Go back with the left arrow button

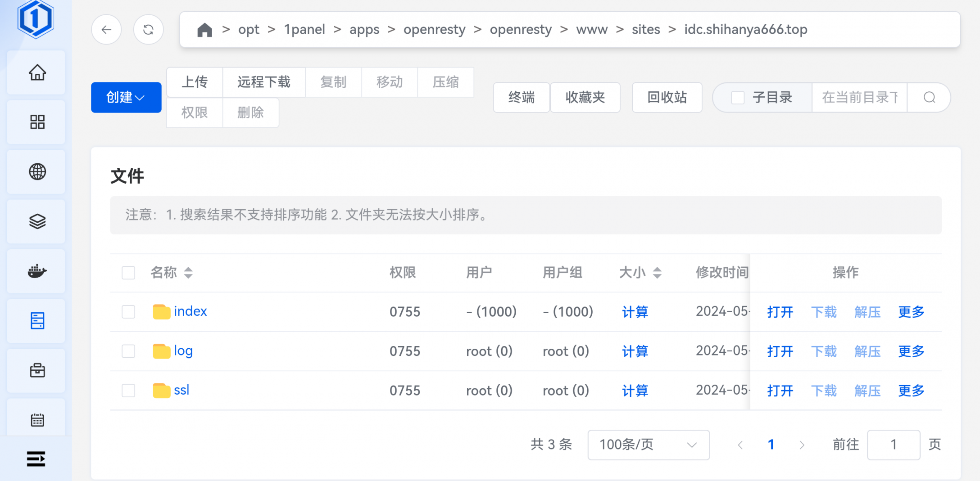(106, 30)
